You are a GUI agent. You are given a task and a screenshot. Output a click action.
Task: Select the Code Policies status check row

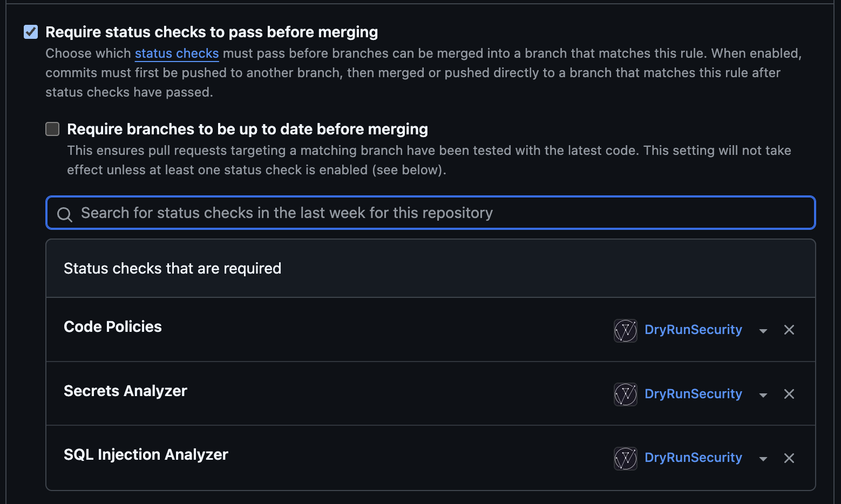pos(113,326)
